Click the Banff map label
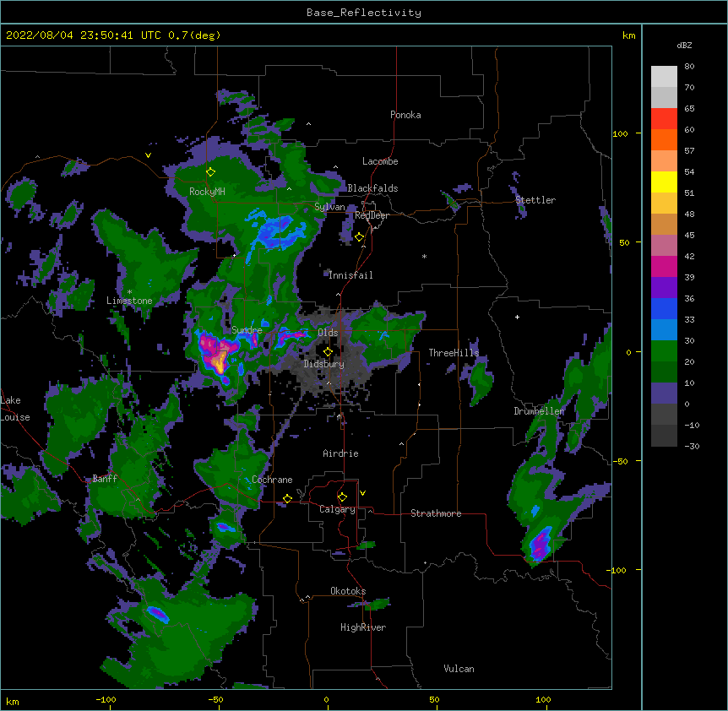728x711 pixels. 105,479
